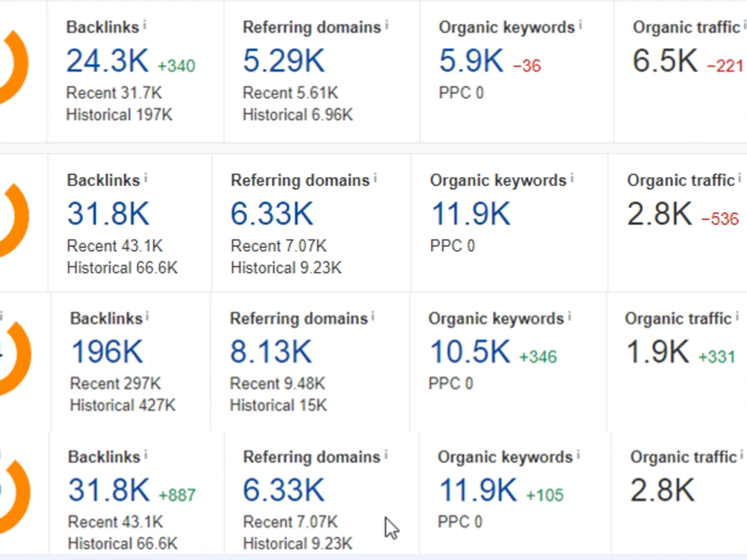Open the 196K backlinks value
Image resolution: width=747 pixels, height=560 pixels.
pyautogui.click(x=107, y=352)
